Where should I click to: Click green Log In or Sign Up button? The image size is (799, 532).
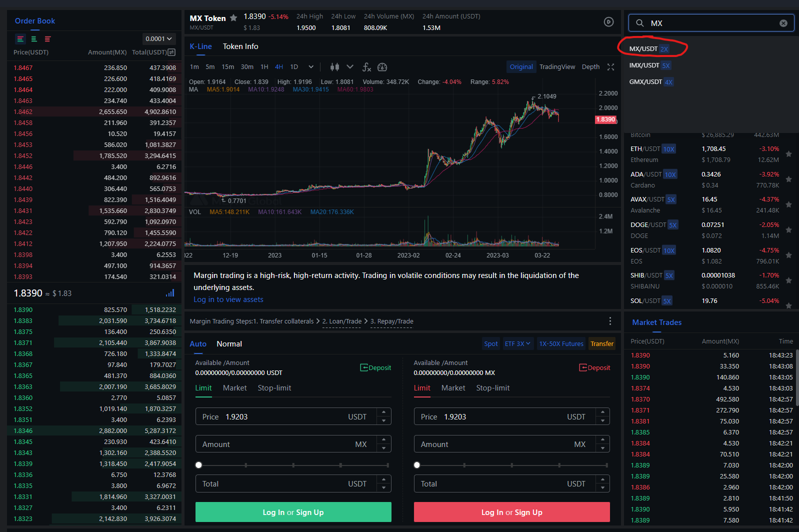pyautogui.click(x=293, y=512)
